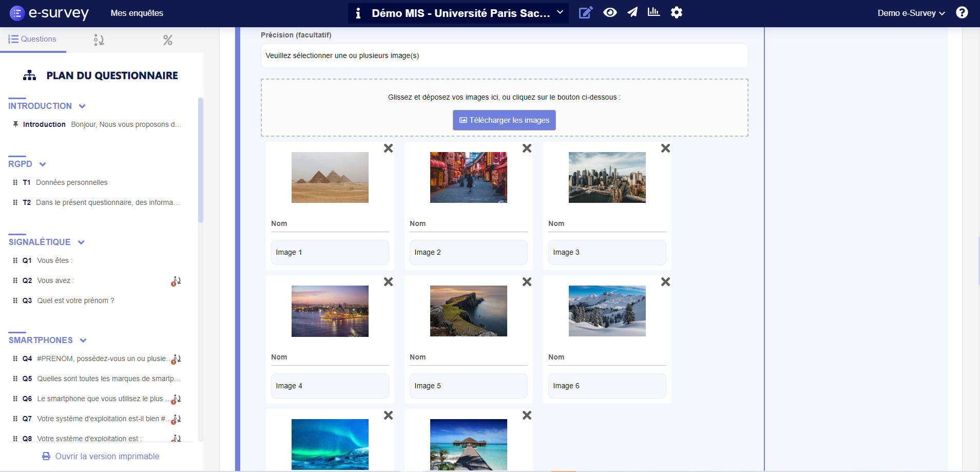Collapse the SMARTPHONES section
Image resolution: width=980 pixels, height=472 pixels.
pos(83,340)
